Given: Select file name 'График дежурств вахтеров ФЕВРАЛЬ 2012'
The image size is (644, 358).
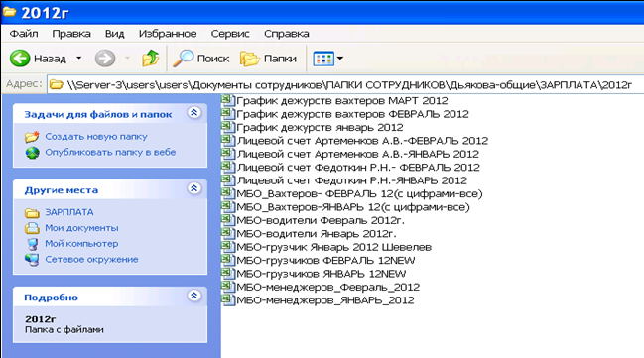Looking at the screenshot, I should [x=353, y=114].
